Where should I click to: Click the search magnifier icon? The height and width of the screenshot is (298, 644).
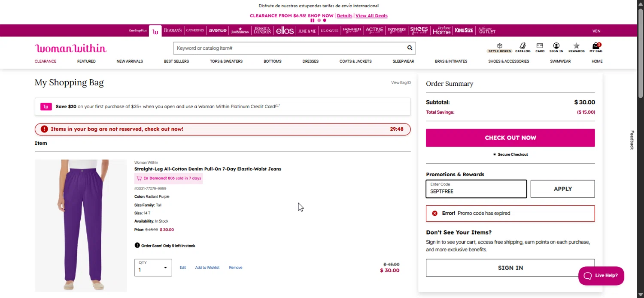pyautogui.click(x=410, y=48)
